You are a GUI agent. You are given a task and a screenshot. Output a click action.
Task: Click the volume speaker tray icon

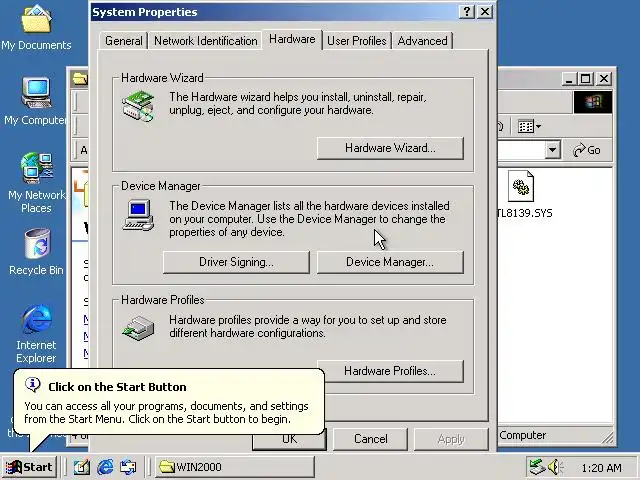[x=555, y=467]
